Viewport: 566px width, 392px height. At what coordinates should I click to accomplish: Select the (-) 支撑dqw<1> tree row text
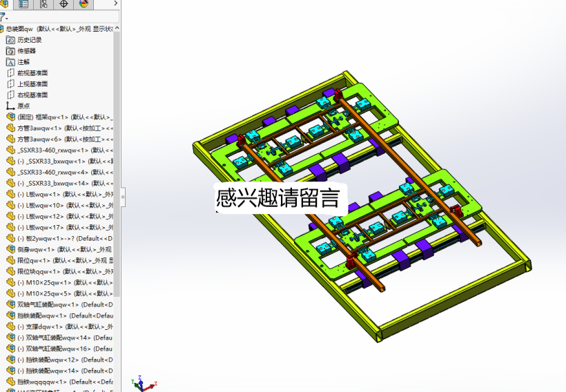coord(65,326)
